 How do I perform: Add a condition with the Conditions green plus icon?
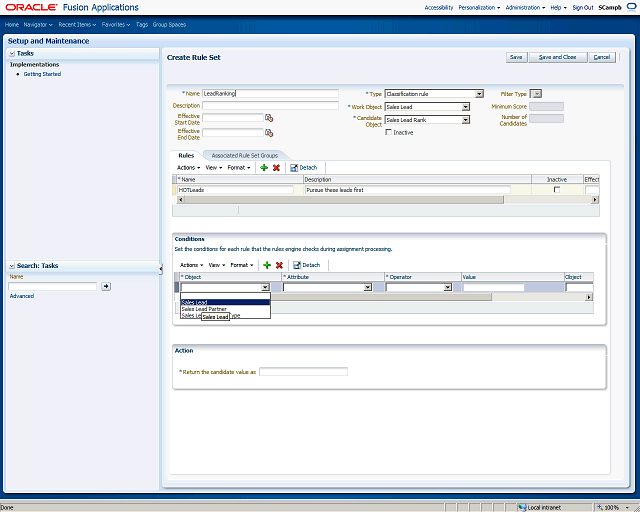pyautogui.click(x=267, y=265)
